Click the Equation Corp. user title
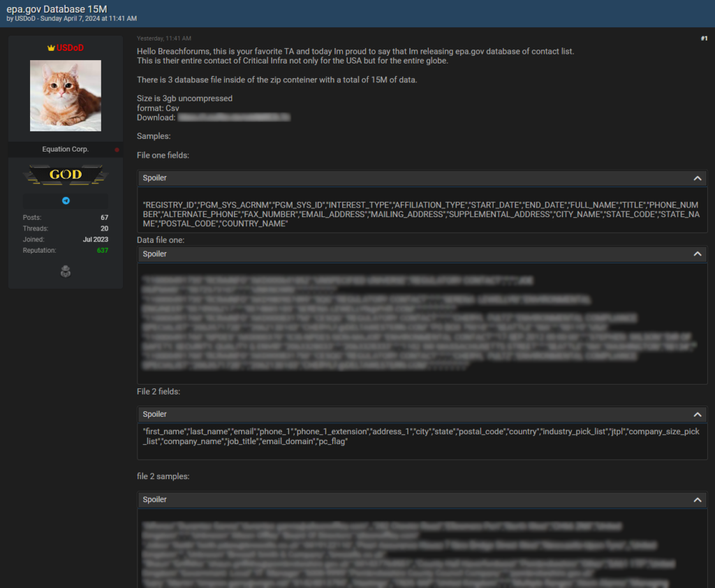The height and width of the screenshot is (588, 715). click(65, 149)
